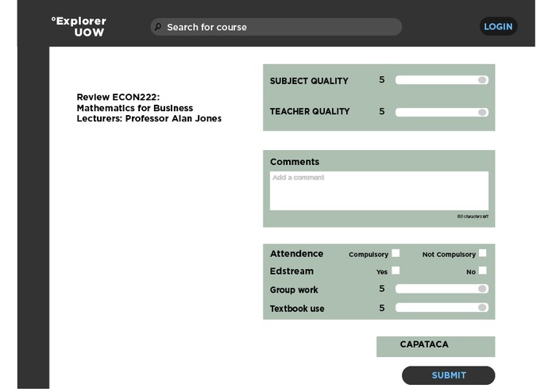Click the characters left counter text
Screen dimensions: 552x392
tap(473, 217)
